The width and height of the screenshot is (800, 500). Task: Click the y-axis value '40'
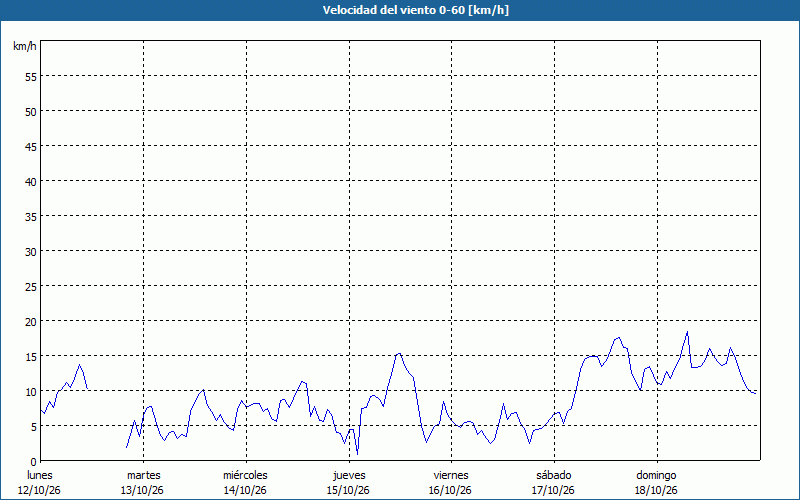[x=31, y=182]
